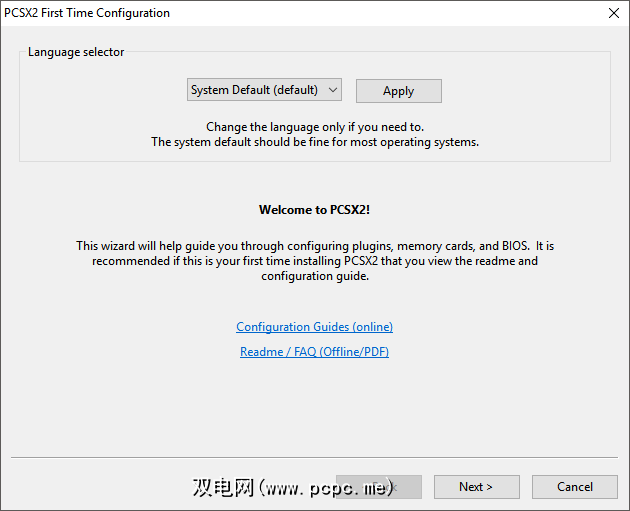Open the System Default language dropdown
Screen dimensions: 630x511
[x=264, y=90]
